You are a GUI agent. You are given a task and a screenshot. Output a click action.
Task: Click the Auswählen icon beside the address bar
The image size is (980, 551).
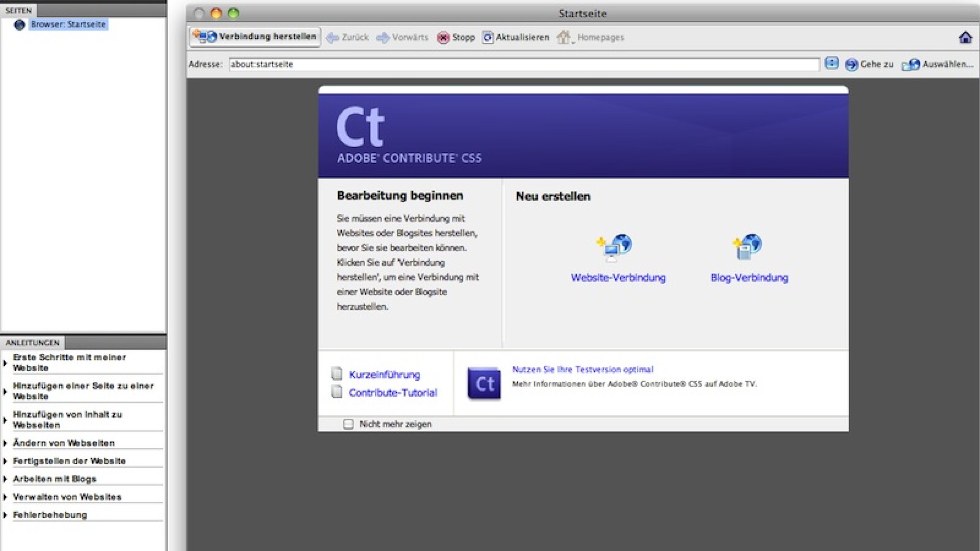911,64
